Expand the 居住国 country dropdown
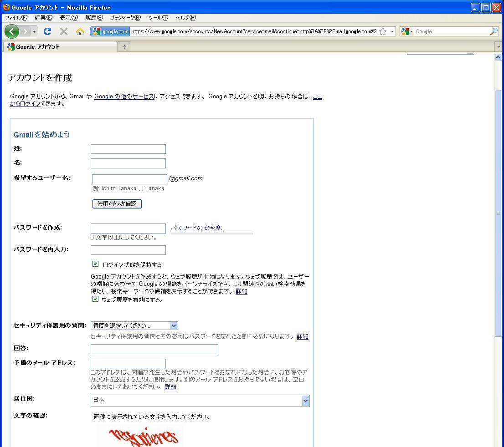This screenshot has height=447, width=504. click(200, 401)
